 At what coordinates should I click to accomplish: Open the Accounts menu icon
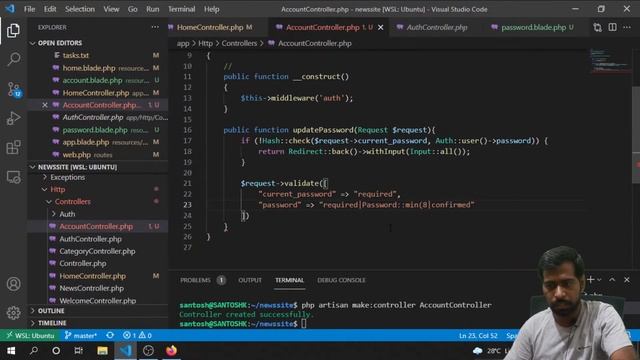pyautogui.click(x=13, y=284)
